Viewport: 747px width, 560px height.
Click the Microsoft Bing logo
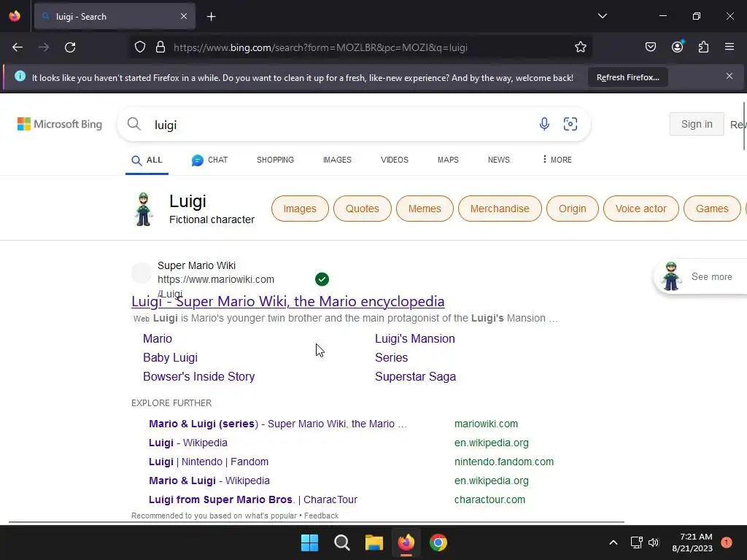tap(60, 124)
